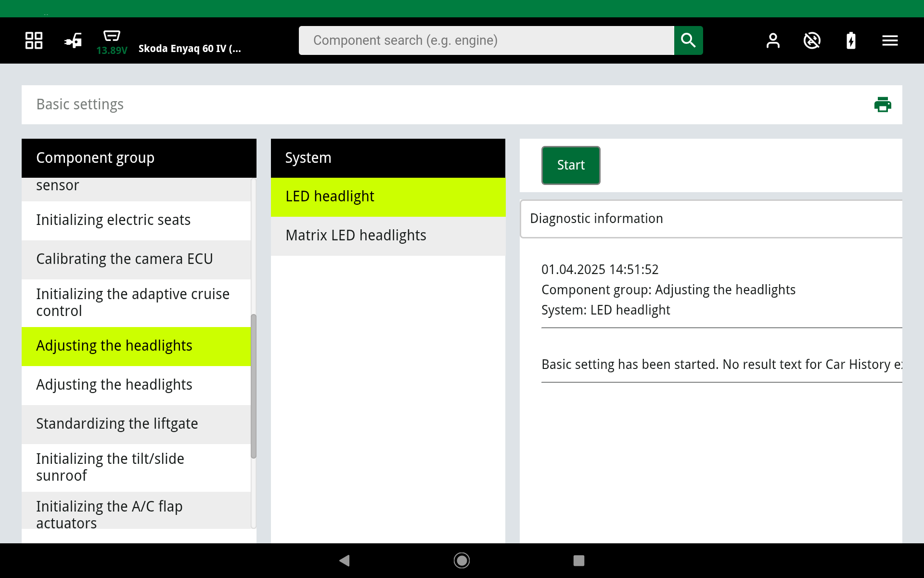Click the vehicle connection plug icon
This screenshot has height=578, width=924.
pyautogui.click(x=73, y=40)
